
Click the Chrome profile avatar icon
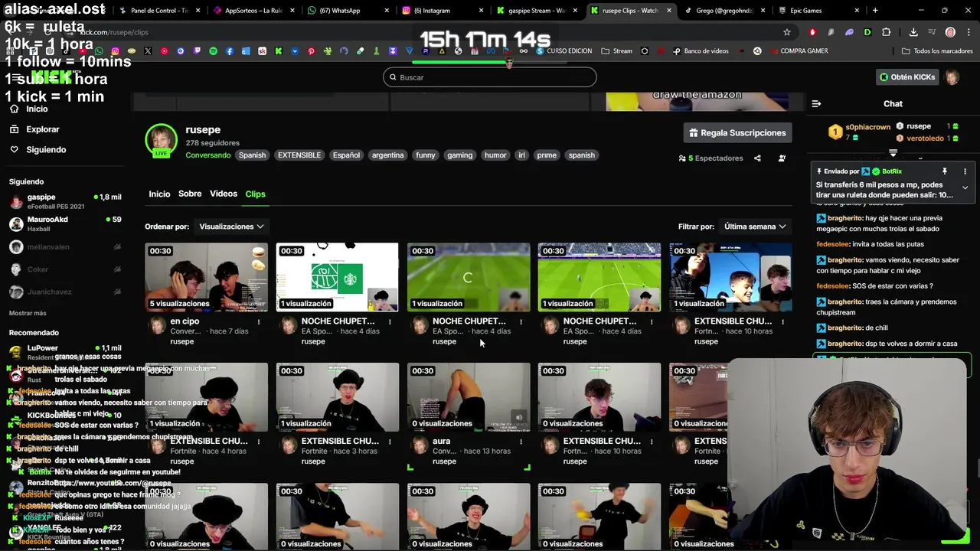click(x=950, y=32)
